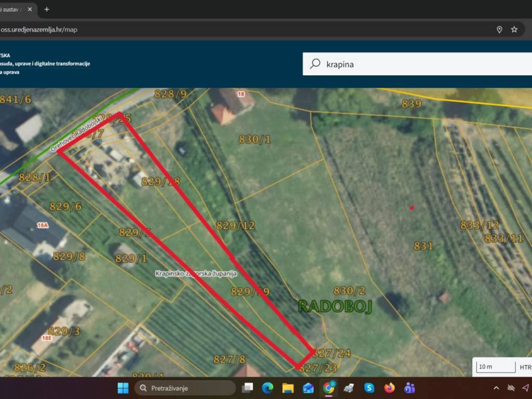Click the magnifier icon in map search

click(315, 64)
